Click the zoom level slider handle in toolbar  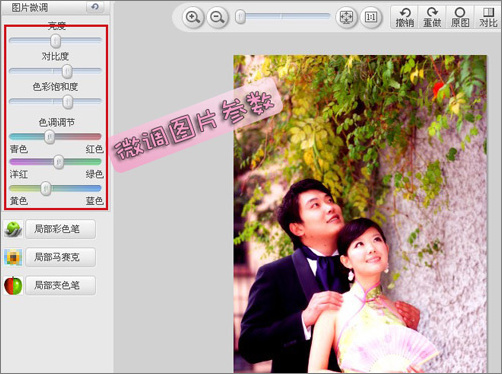click(240, 17)
